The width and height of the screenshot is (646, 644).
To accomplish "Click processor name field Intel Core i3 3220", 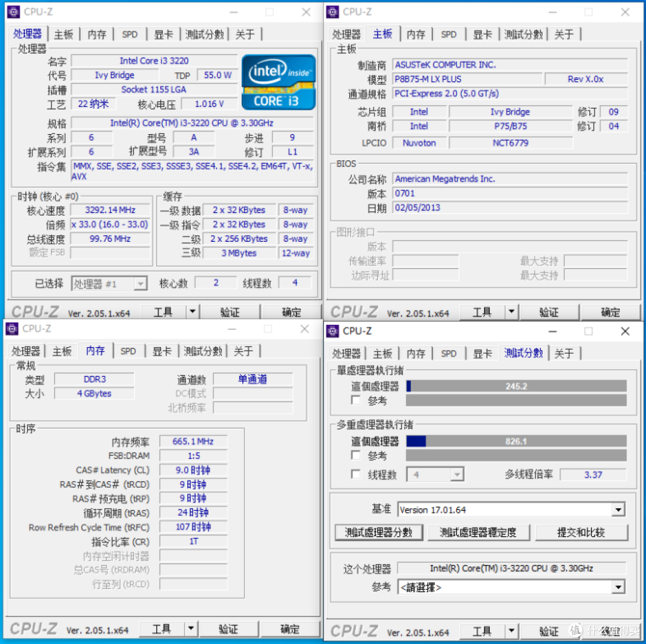I will pyautogui.click(x=154, y=60).
